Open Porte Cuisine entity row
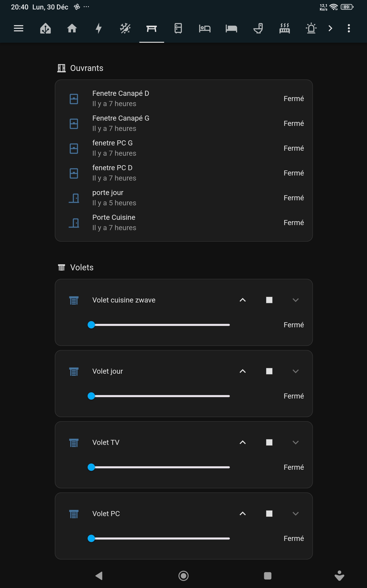Screen dimensions: 367x588 [184, 223]
